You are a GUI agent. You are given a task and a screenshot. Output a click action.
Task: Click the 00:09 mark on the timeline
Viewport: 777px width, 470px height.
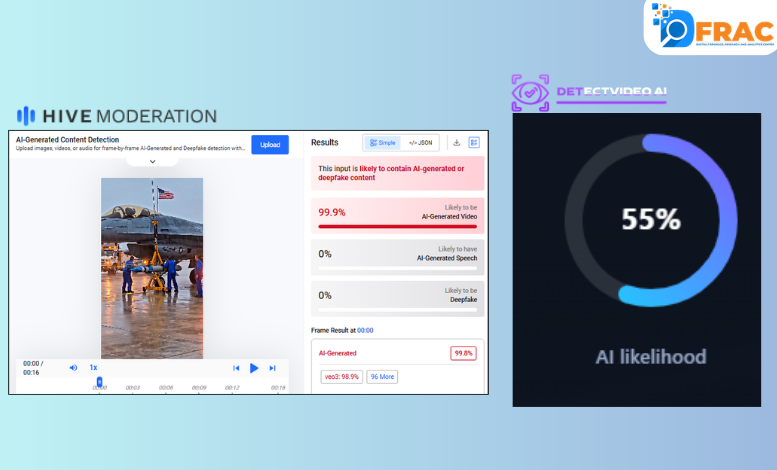tap(199, 388)
